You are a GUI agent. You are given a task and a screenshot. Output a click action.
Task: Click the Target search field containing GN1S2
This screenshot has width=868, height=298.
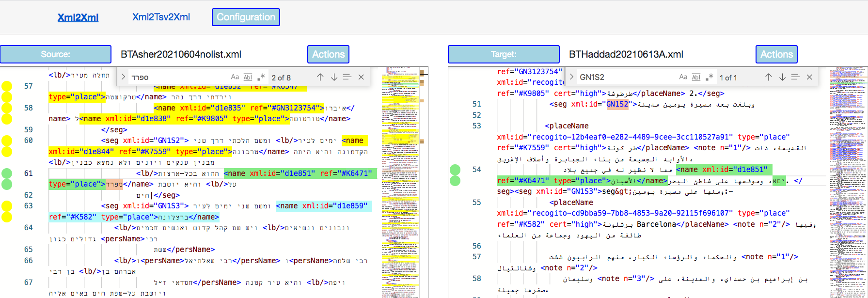(628, 77)
